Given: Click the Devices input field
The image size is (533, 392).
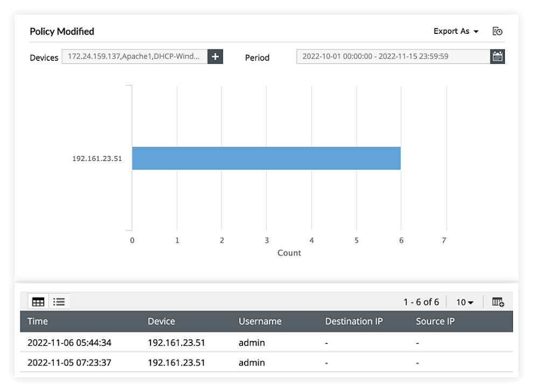Looking at the screenshot, I should [x=135, y=56].
